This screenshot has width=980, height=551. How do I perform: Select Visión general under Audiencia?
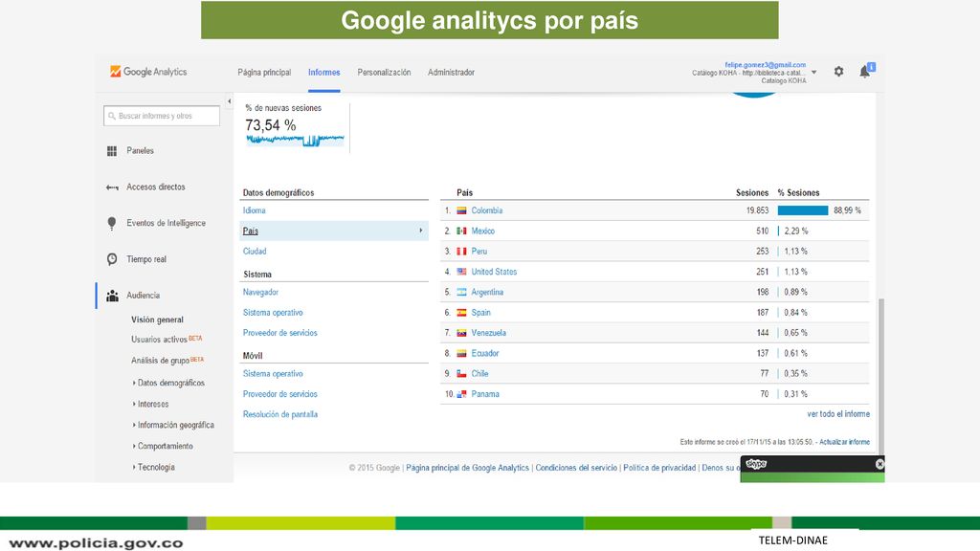(x=158, y=320)
